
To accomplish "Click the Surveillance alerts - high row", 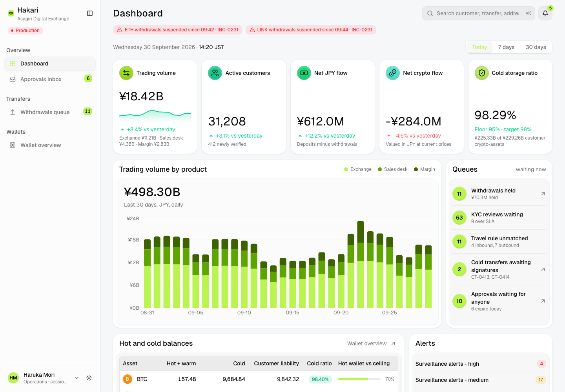I will pyautogui.click(x=481, y=364).
